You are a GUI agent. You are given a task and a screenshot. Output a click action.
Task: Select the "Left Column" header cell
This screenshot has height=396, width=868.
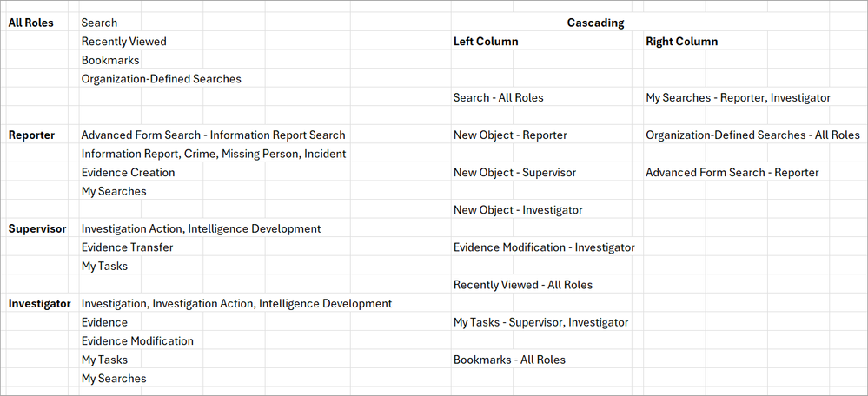486,42
